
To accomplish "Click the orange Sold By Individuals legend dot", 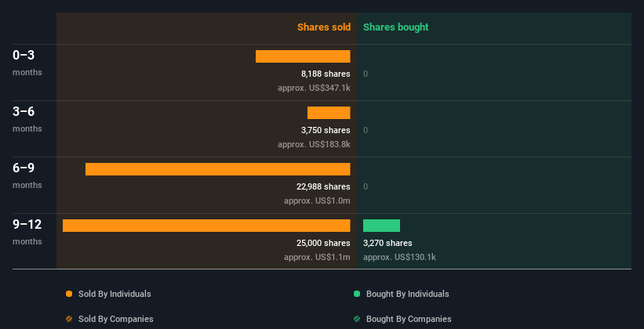I will click(x=69, y=294).
